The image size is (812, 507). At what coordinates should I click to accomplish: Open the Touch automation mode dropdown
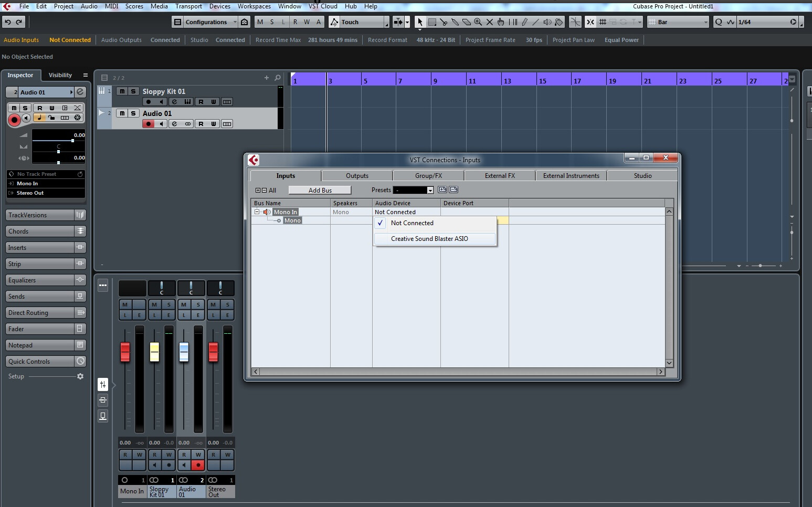pyautogui.click(x=386, y=22)
